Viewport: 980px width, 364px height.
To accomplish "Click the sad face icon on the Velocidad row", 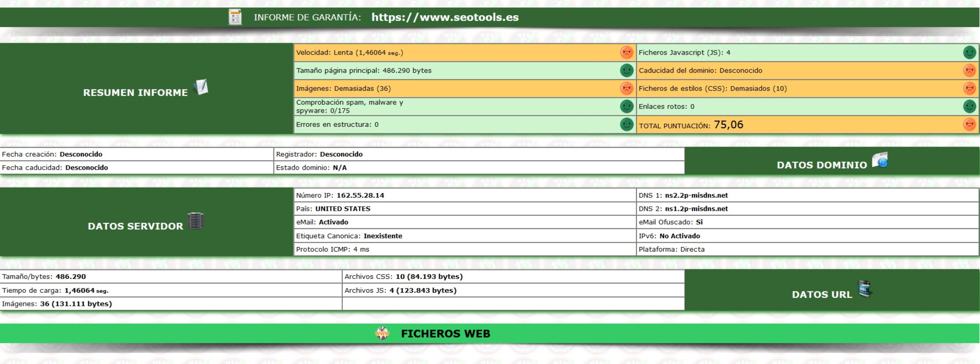I will coord(626,52).
